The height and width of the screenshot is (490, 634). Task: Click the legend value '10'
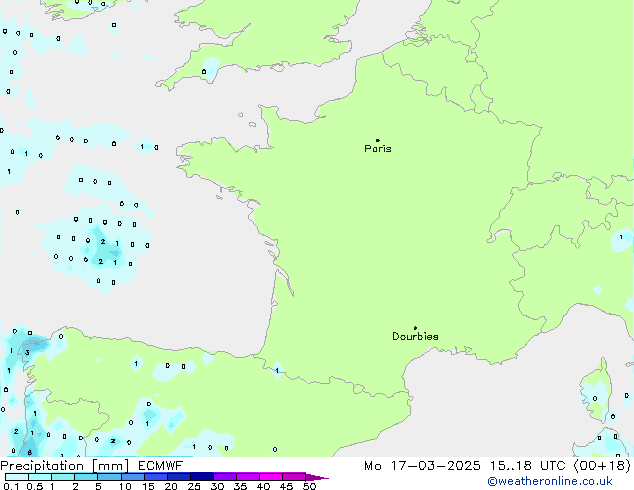click(125, 486)
